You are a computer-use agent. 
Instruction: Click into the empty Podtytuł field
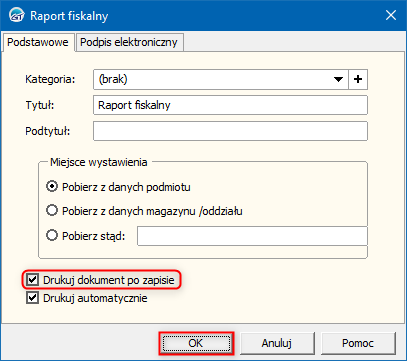coord(230,131)
